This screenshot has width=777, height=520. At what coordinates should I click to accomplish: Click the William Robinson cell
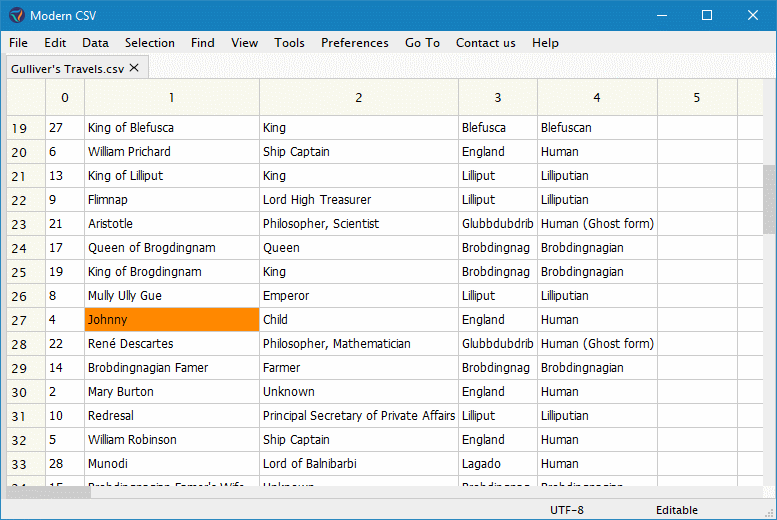(x=172, y=440)
